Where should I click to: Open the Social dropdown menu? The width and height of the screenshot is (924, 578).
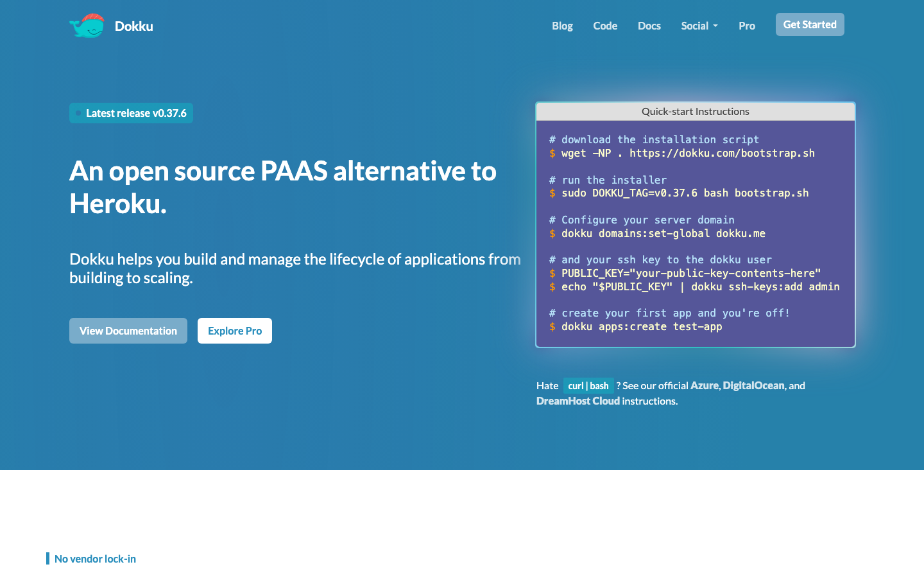pyautogui.click(x=699, y=26)
